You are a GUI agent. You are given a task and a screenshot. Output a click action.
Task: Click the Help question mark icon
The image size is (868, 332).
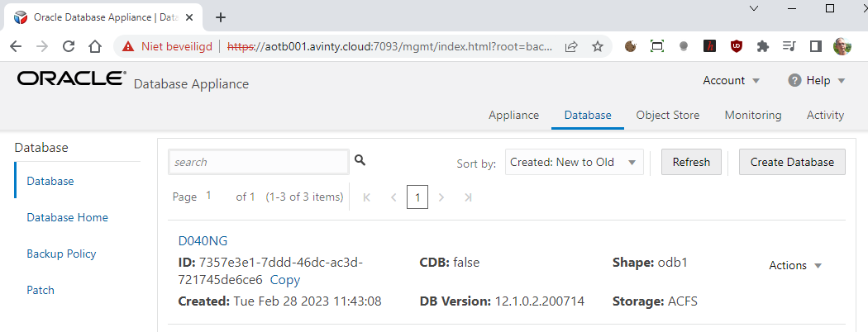point(795,80)
